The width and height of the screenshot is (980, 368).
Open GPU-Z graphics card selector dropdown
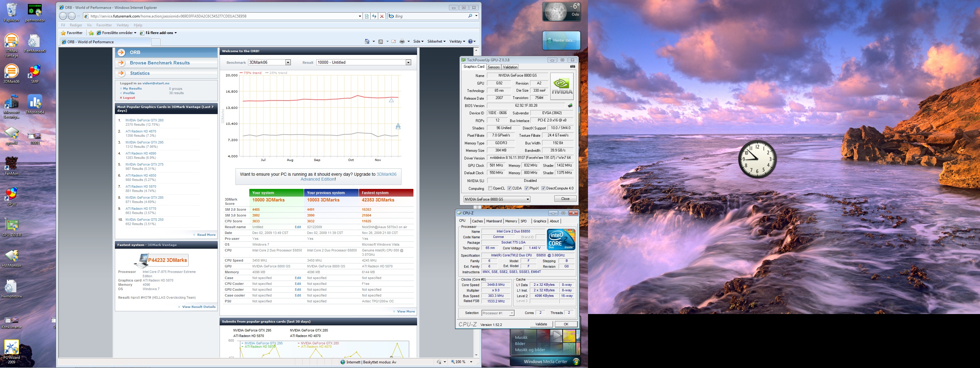tap(497, 199)
